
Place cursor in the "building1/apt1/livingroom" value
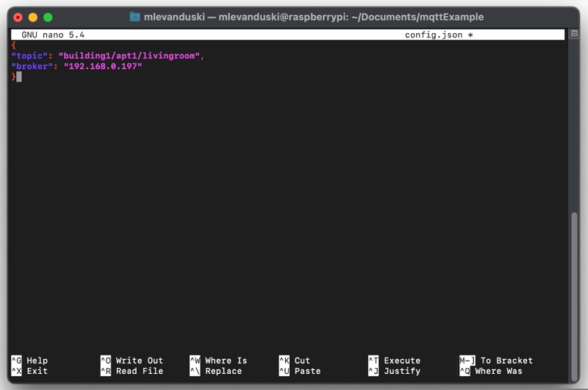(x=129, y=56)
